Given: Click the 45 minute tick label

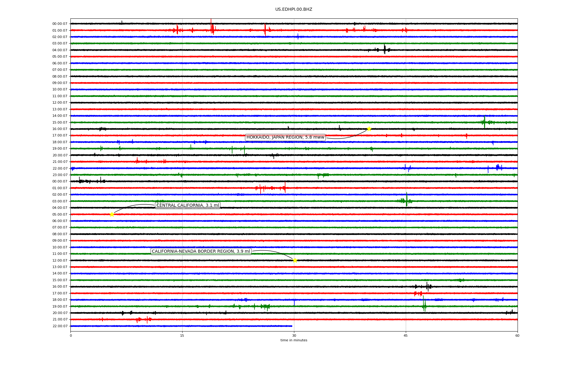Looking at the screenshot, I should [406, 335].
